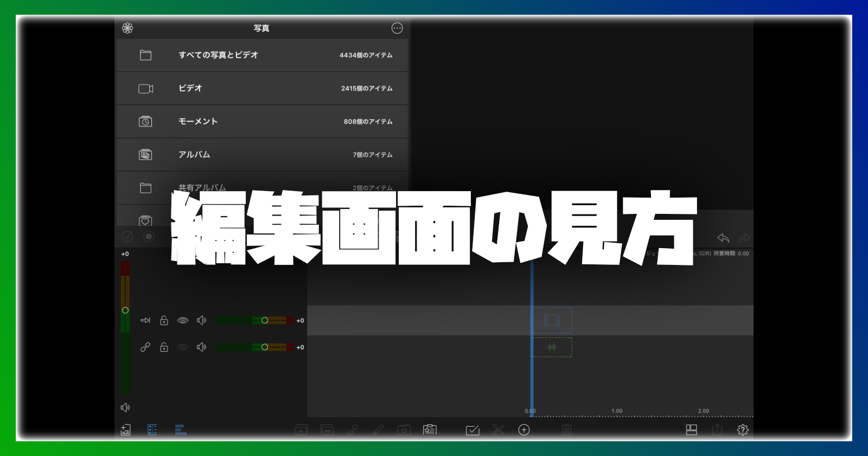Click the 1.00 mark on the ruler
868x456 pixels.
coord(617,411)
